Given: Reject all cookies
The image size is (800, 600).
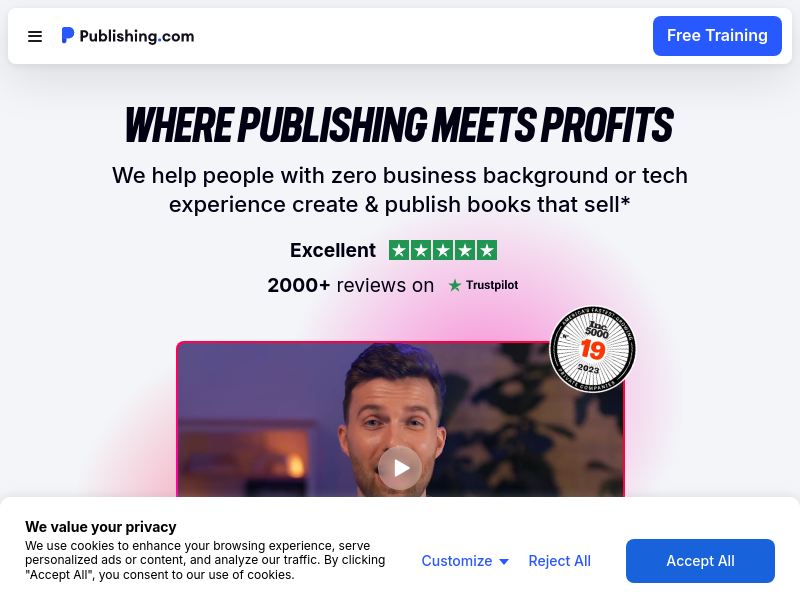Looking at the screenshot, I should (559, 561).
